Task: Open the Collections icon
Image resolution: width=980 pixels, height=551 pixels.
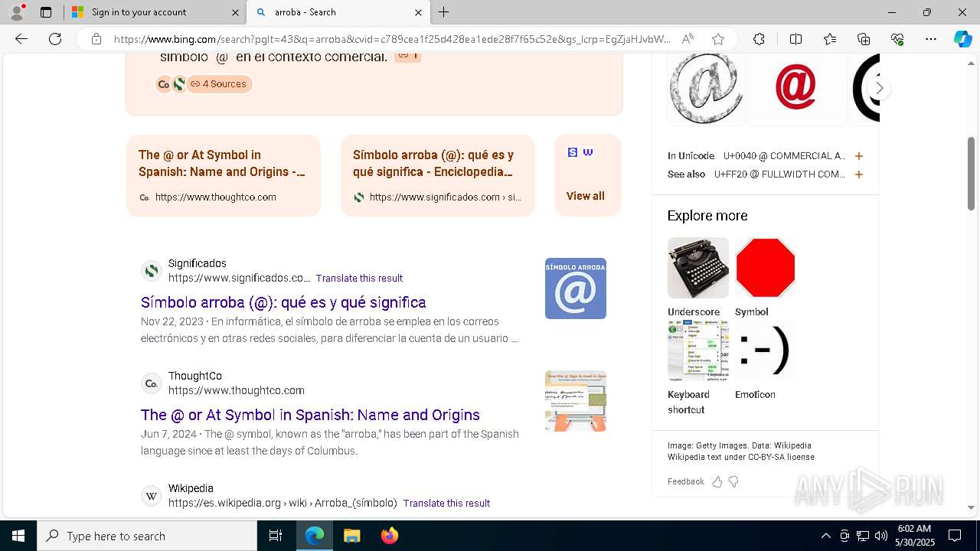Action: (x=864, y=39)
